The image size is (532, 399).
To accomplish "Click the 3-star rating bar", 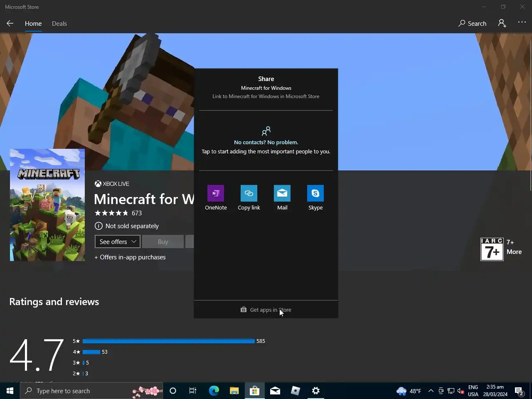I will (x=84, y=362).
